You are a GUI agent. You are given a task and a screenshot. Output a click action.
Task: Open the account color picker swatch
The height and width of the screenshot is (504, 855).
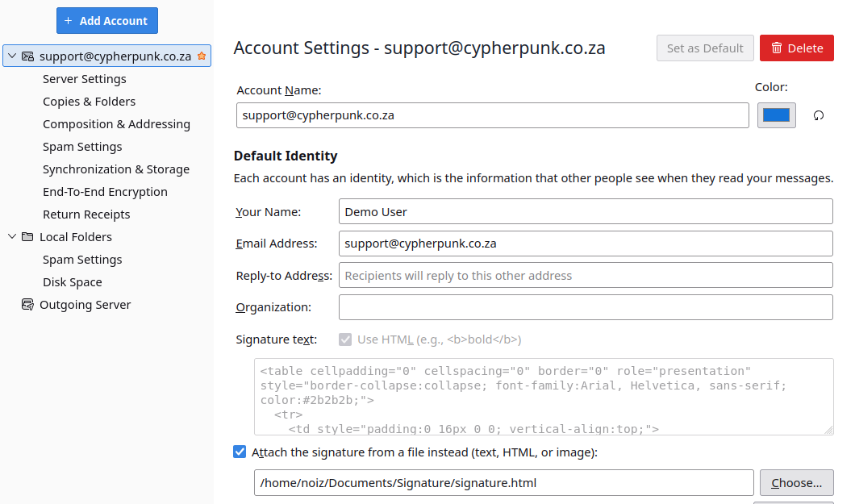[x=777, y=115]
